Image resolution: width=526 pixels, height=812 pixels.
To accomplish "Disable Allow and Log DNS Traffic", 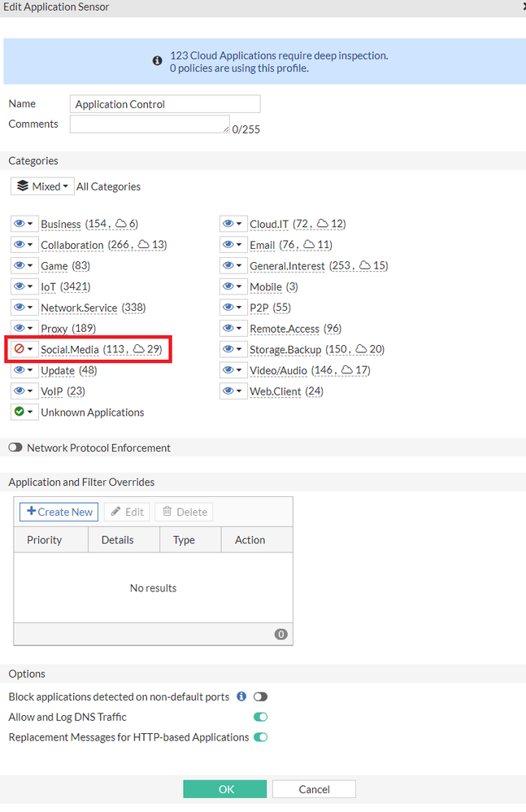I will tap(260, 717).
